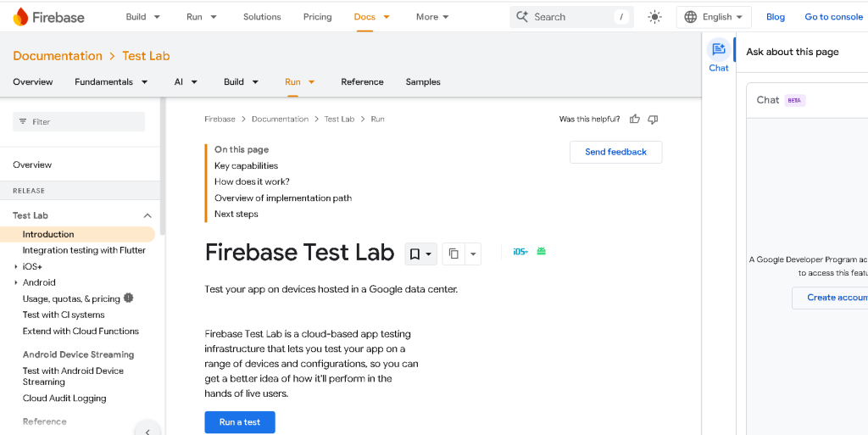Click the copy page icon
This screenshot has height=435, width=868.
click(454, 254)
